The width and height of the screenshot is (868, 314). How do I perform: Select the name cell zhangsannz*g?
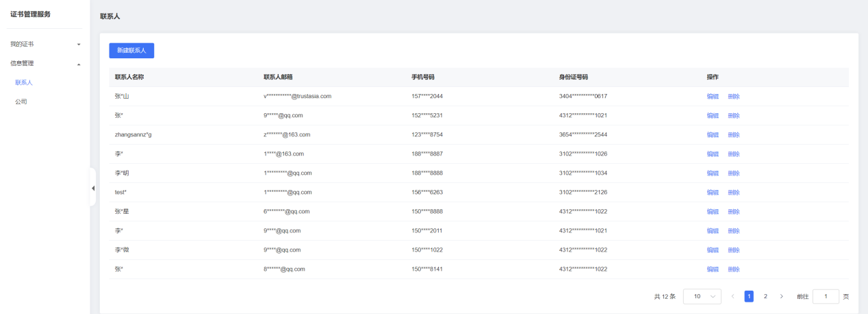pyautogui.click(x=133, y=134)
